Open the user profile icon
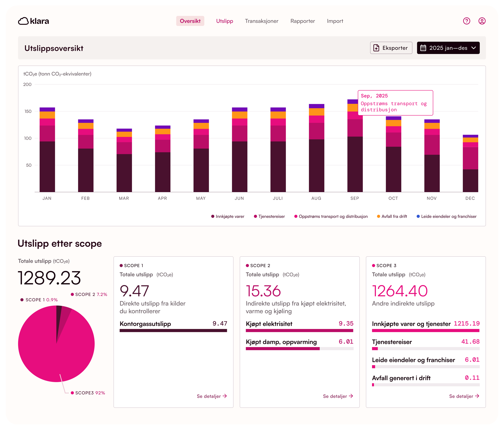 [482, 21]
